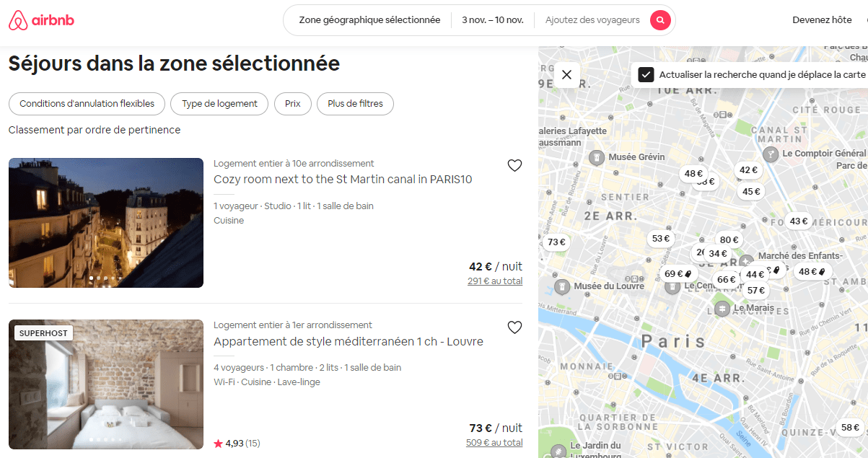Favorite the Appartement méditerranéen listing heart
Screen dimensions: 868x458
point(514,327)
